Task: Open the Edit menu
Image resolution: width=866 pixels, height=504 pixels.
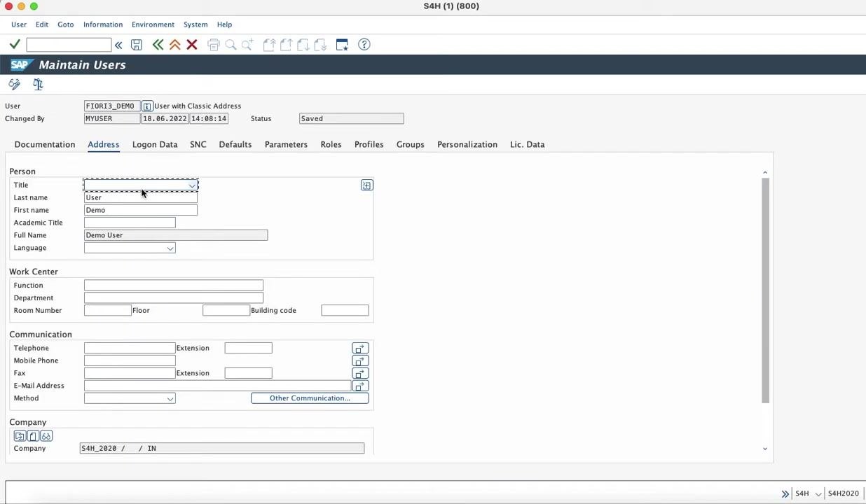Action: click(42, 24)
